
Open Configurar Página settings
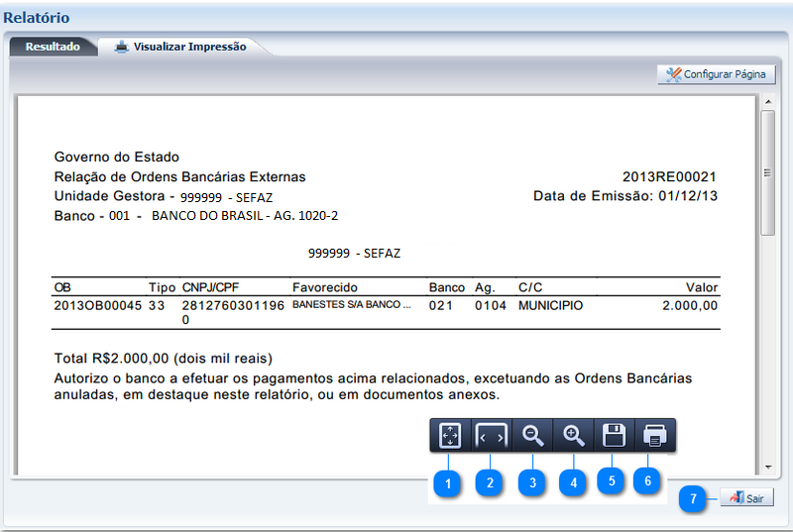tap(716, 74)
